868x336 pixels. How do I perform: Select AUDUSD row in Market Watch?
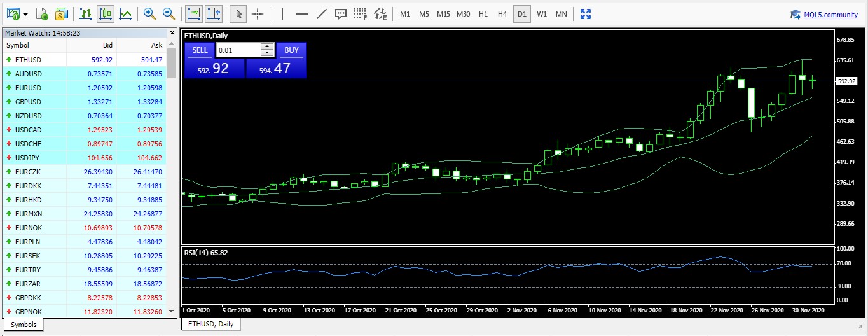(85, 74)
